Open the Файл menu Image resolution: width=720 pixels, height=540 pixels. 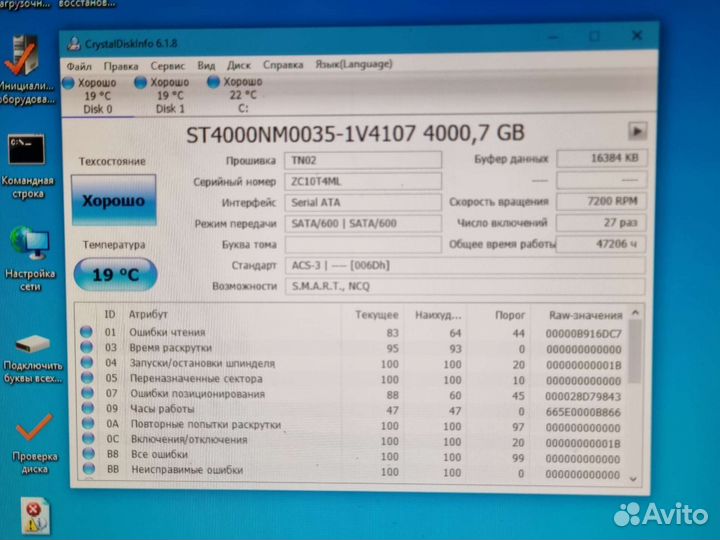coord(78,65)
